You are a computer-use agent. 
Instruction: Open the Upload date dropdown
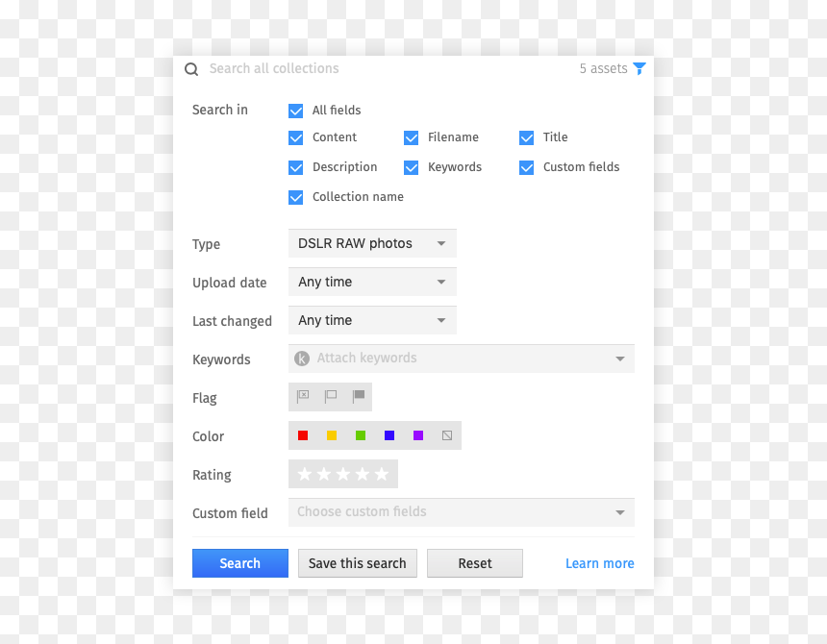372,282
